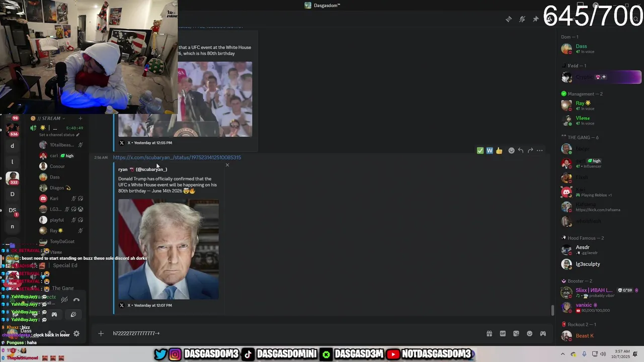Open the apps game controller icon
The height and width of the screenshot is (362, 644).
pyautogui.click(x=543, y=333)
